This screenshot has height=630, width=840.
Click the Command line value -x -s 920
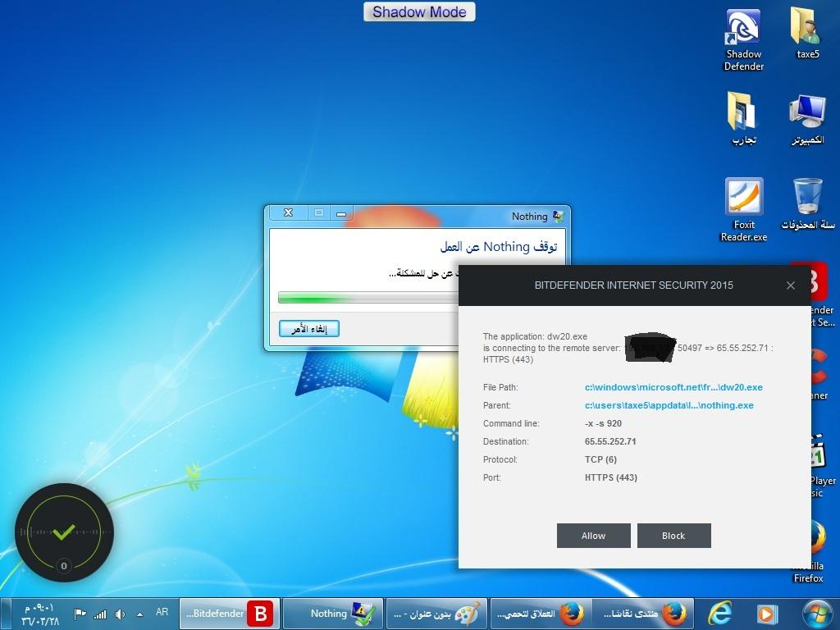click(603, 423)
